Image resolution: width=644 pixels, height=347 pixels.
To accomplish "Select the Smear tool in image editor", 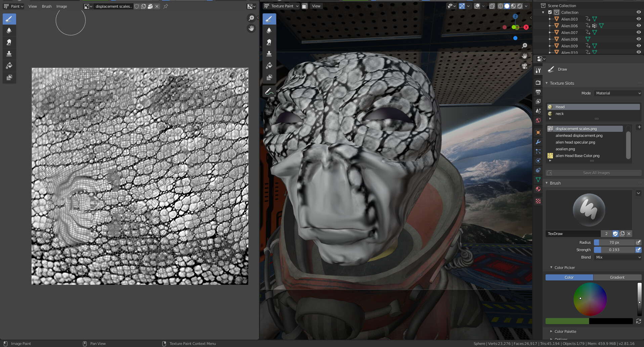I will pyautogui.click(x=9, y=42).
